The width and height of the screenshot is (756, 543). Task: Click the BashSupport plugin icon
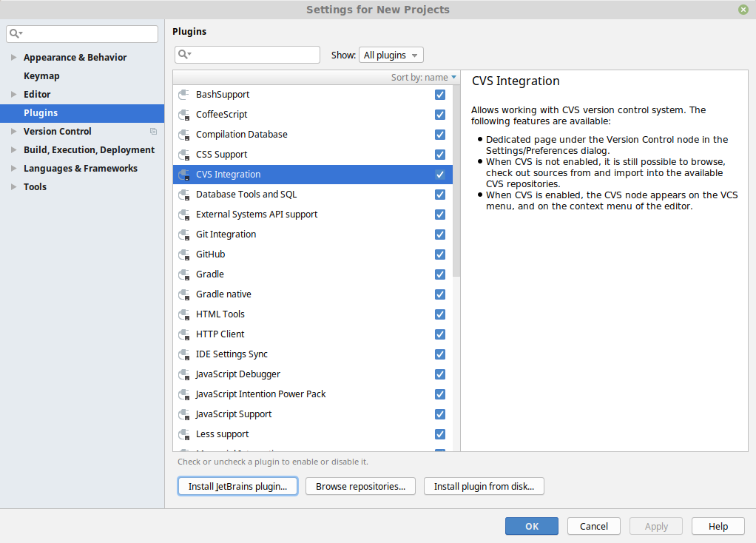[x=183, y=95]
